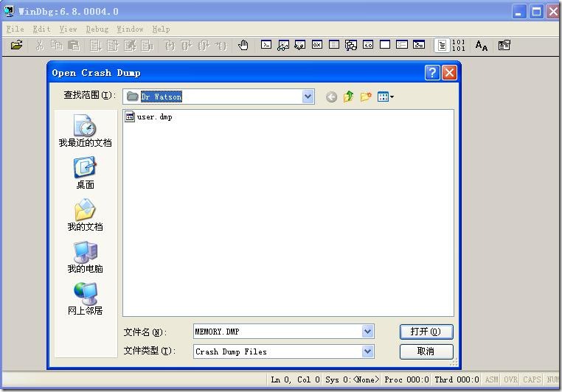This screenshot has height=392, width=562.
Task: Click the Run to Cursor toolbar icon
Action: 221,45
